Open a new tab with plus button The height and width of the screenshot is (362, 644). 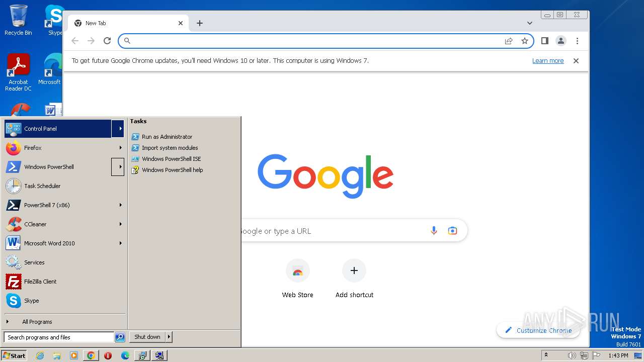pos(200,23)
